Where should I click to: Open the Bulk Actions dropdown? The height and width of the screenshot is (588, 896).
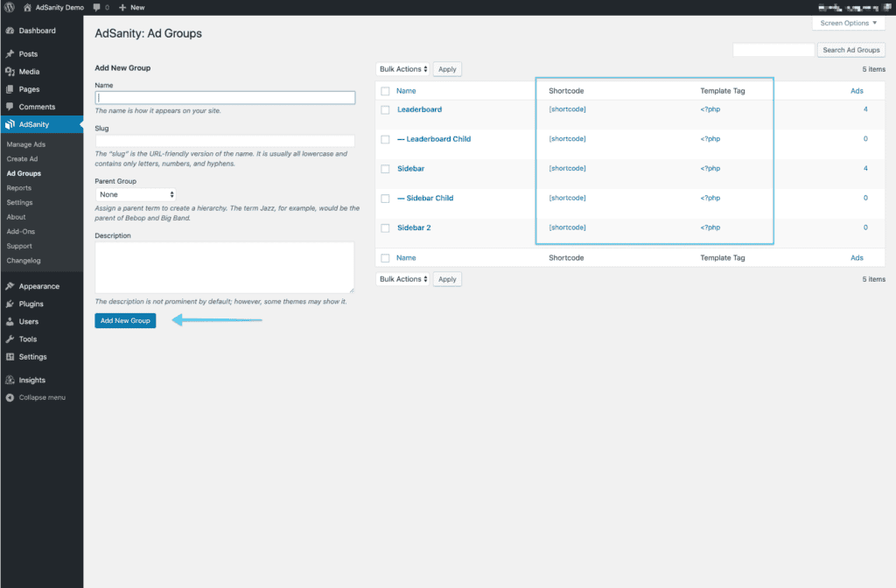point(403,68)
